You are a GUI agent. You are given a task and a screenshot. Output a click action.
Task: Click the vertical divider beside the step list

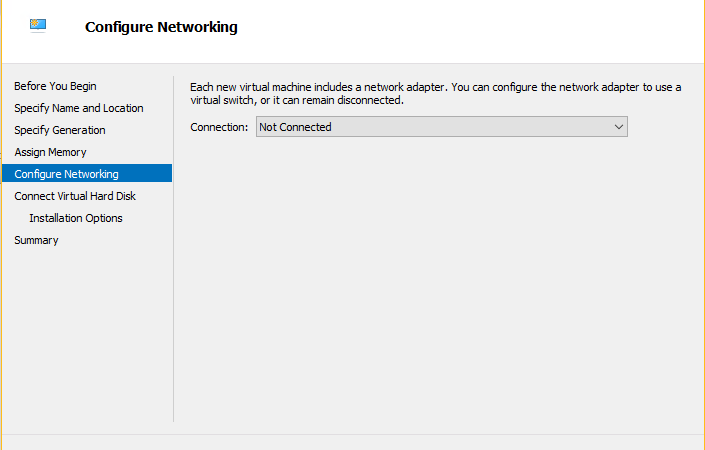tap(174, 249)
